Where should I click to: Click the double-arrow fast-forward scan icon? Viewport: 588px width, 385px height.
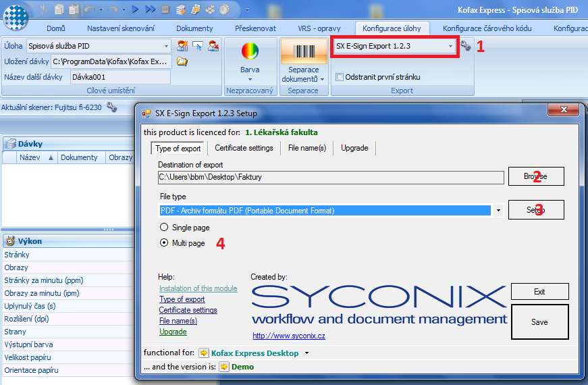coord(151,9)
